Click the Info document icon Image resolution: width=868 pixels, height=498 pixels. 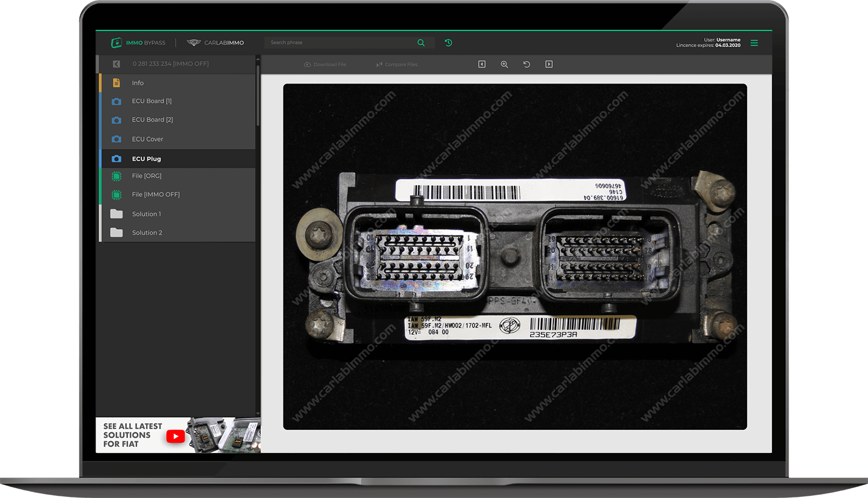(116, 83)
